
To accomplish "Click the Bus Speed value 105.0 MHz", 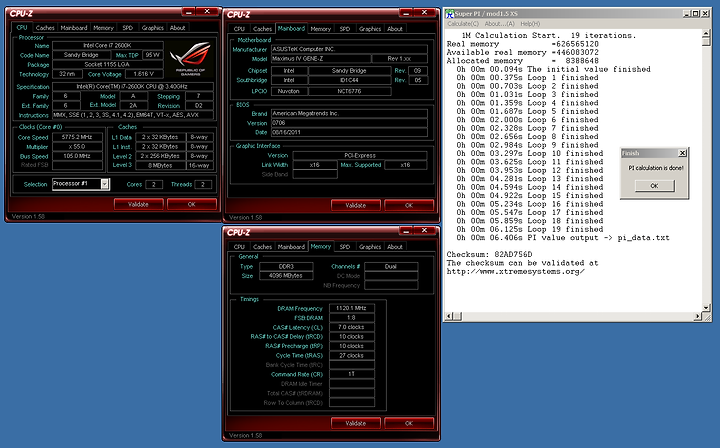I will pyautogui.click(x=77, y=156).
